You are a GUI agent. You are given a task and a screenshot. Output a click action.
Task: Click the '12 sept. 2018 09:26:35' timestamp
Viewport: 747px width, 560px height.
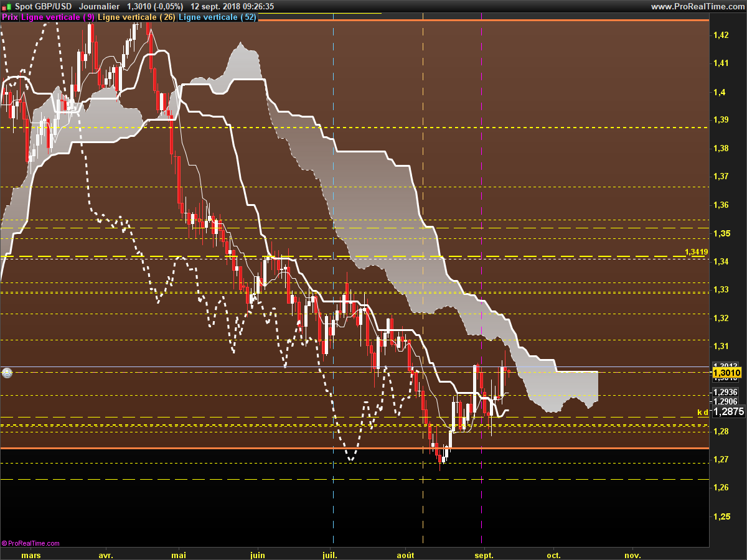[233, 6]
